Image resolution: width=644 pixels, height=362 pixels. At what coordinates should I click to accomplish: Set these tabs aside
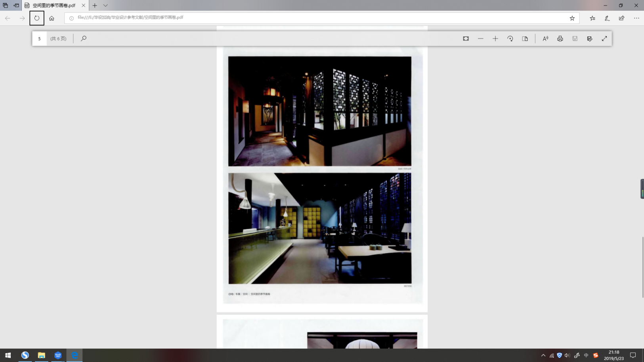pos(16,6)
